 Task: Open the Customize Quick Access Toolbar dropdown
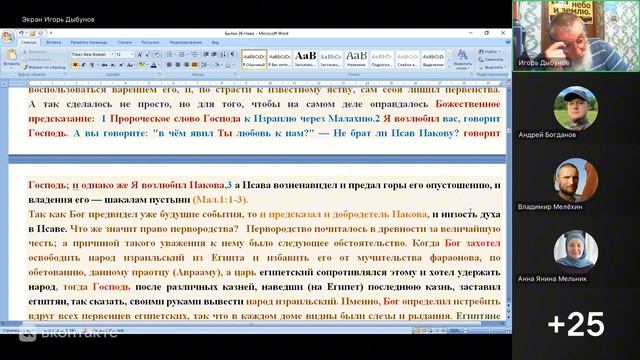coord(51,33)
